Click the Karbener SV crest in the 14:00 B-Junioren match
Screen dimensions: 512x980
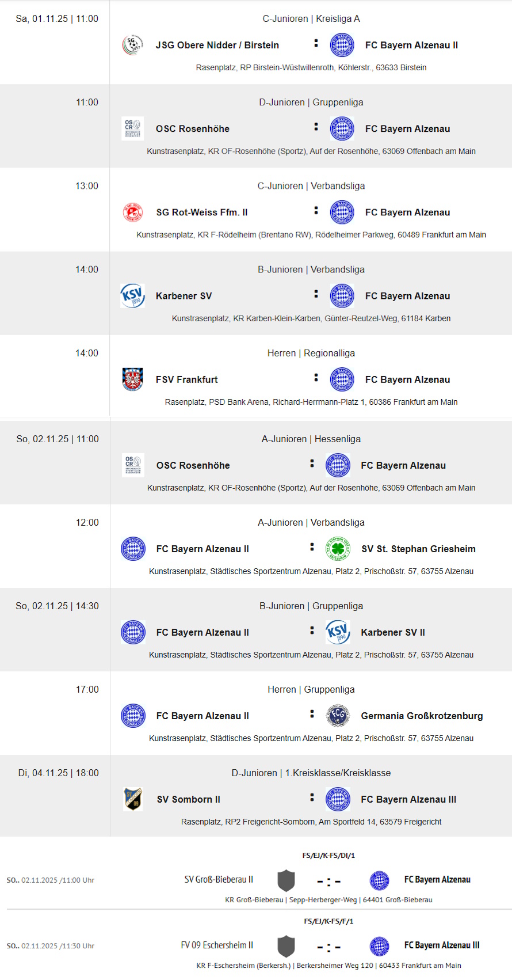[x=132, y=296]
